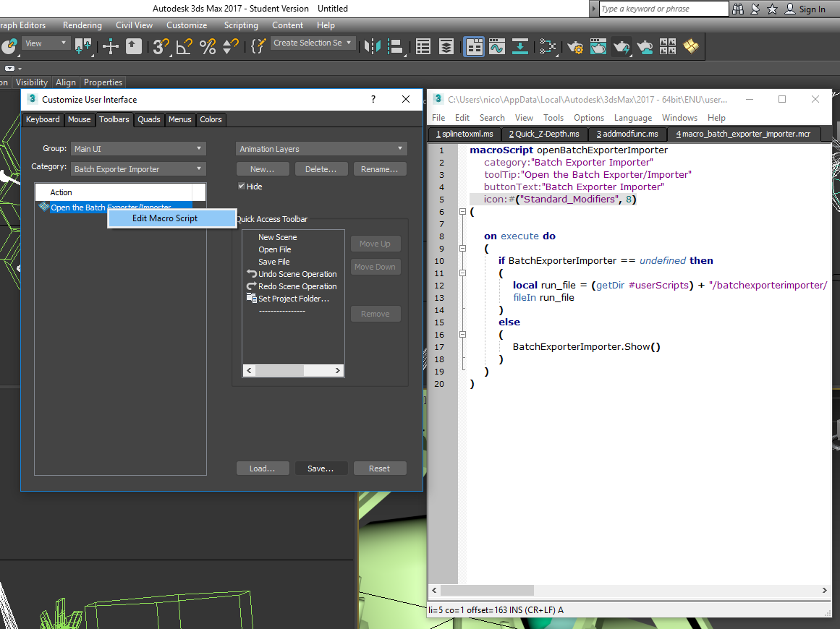
Task: Click the binoculars search icon
Action: point(738,9)
